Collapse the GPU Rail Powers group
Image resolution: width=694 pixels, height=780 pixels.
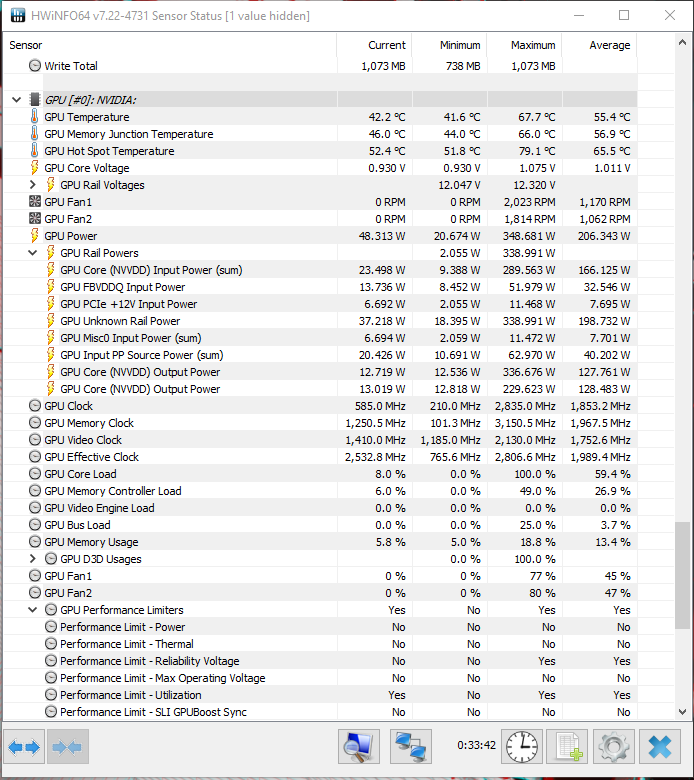click(33, 253)
